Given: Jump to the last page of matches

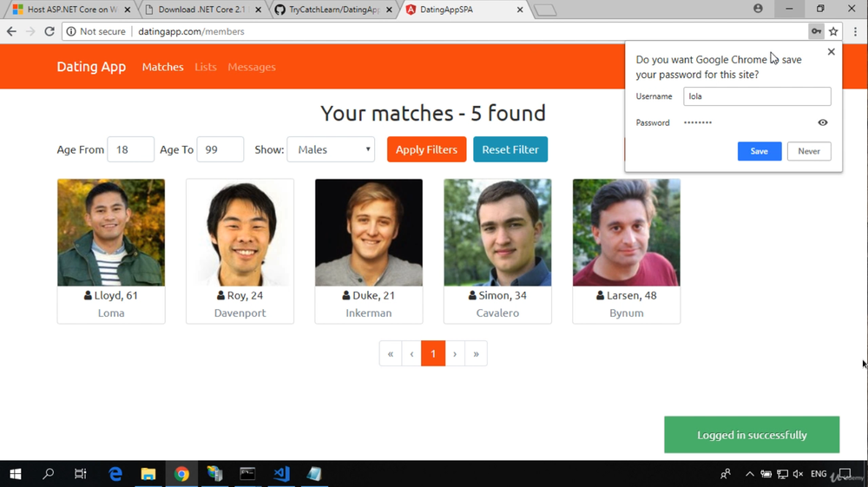Looking at the screenshot, I should click(476, 353).
